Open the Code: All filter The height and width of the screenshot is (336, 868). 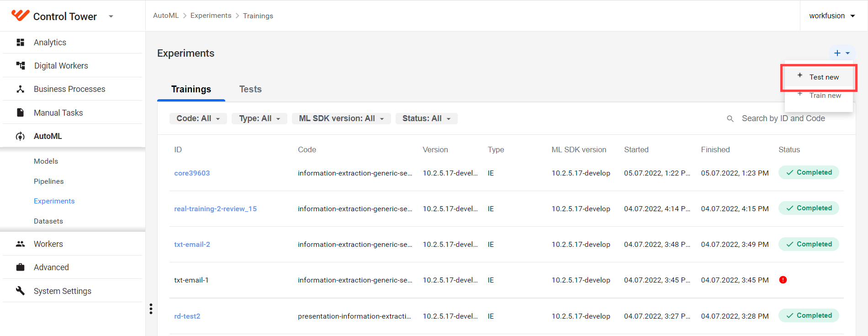198,118
